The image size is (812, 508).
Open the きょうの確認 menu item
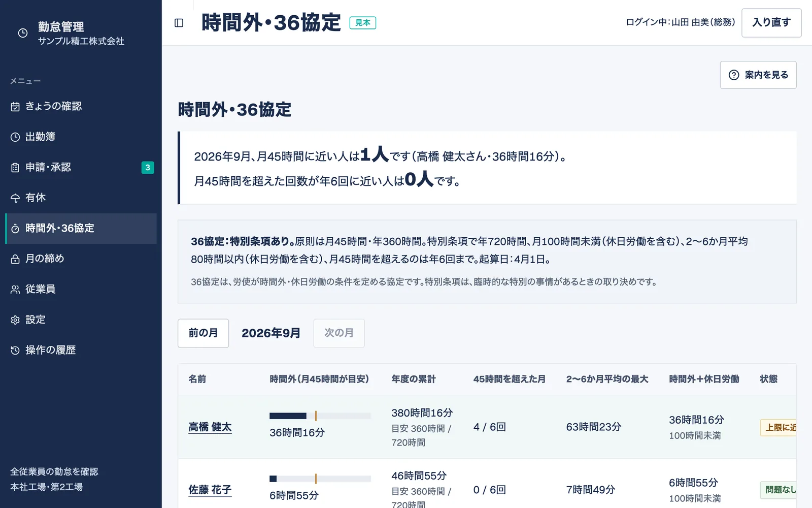click(81, 107)
